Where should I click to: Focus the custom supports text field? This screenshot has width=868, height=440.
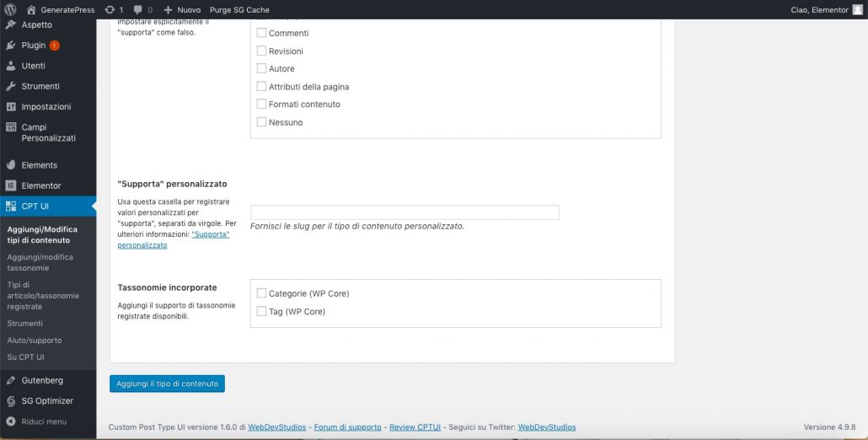[x=405, y=212]
